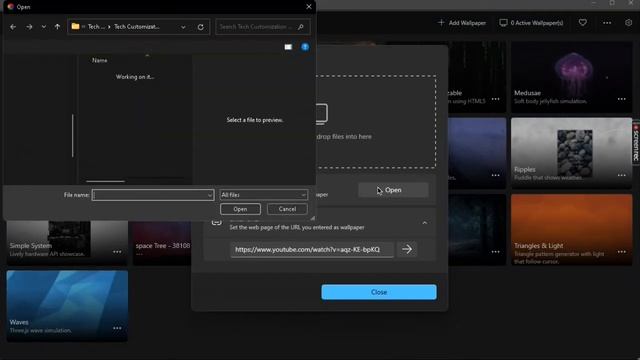Image resolution: width=640 pixels, height=360 pixels.
Task: Go forward in the Open dialog
Action: click(29, 27)
